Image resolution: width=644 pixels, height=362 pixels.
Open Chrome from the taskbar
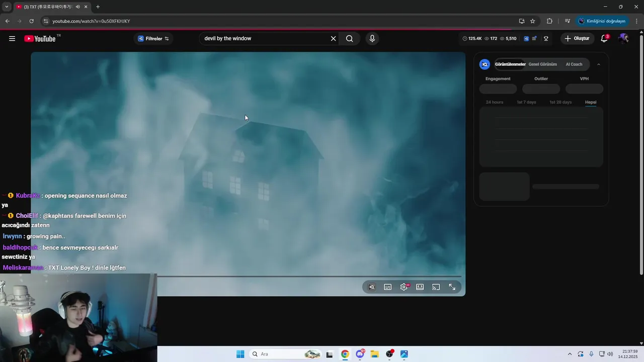click(x=345, y=354)
